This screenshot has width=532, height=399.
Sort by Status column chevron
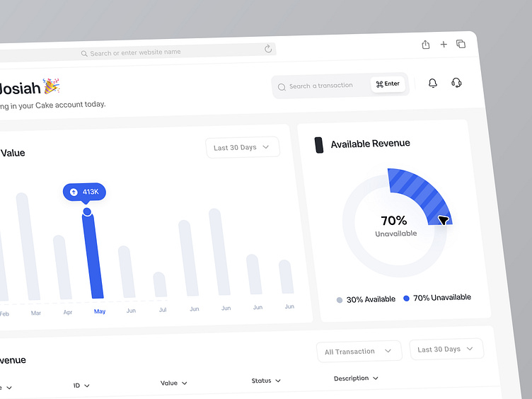(278, 381)
